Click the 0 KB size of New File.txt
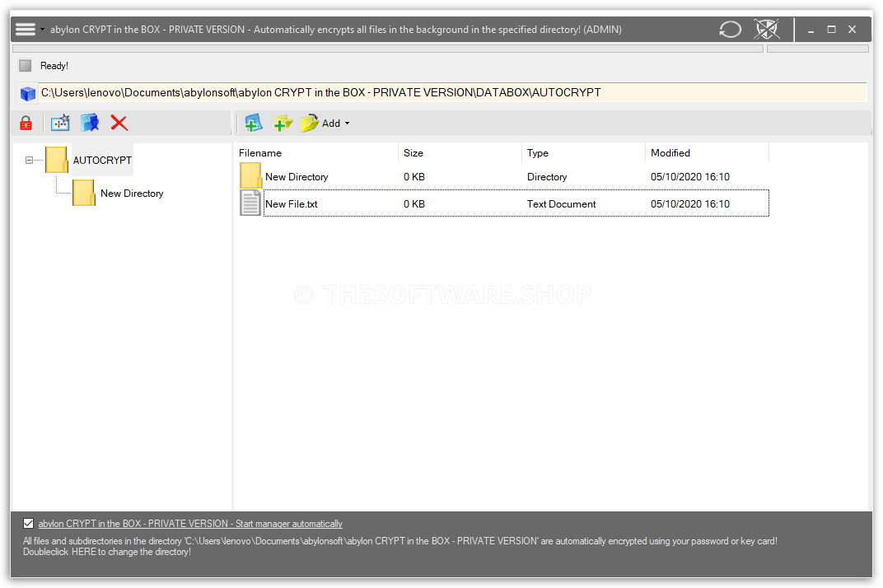Image resolution: width=883 pixels, height=588 pixels. tap(413, 204)
